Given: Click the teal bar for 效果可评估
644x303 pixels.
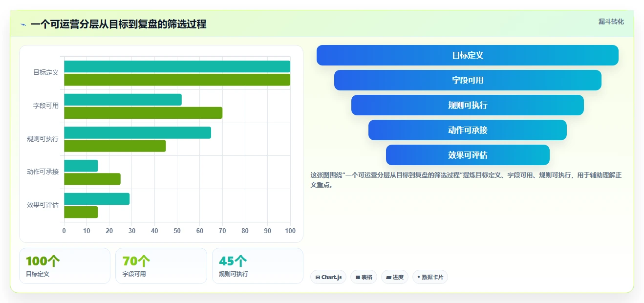Looking at the screenshot, I should point(97,199).
